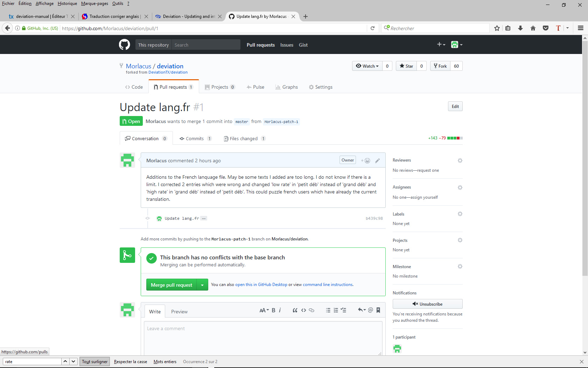Open commit b439c98
This screenshot has width=588, height=368.
tap(374, 218)
